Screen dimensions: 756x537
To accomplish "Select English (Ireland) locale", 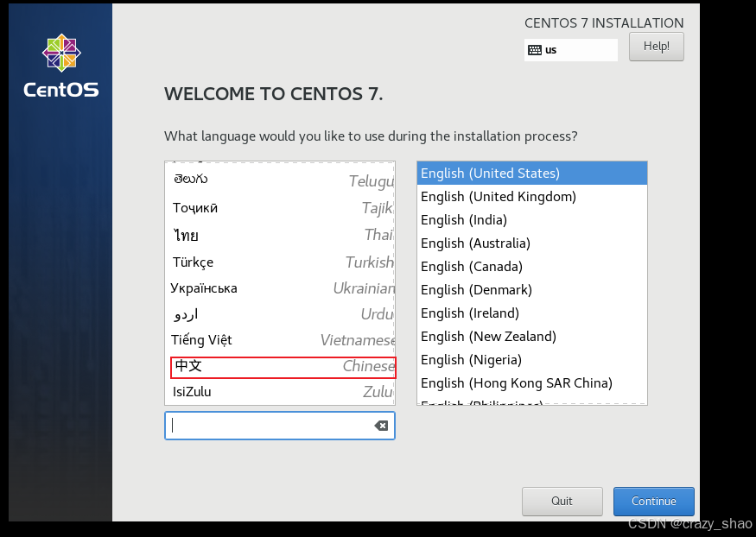I will tap(532, 313).
